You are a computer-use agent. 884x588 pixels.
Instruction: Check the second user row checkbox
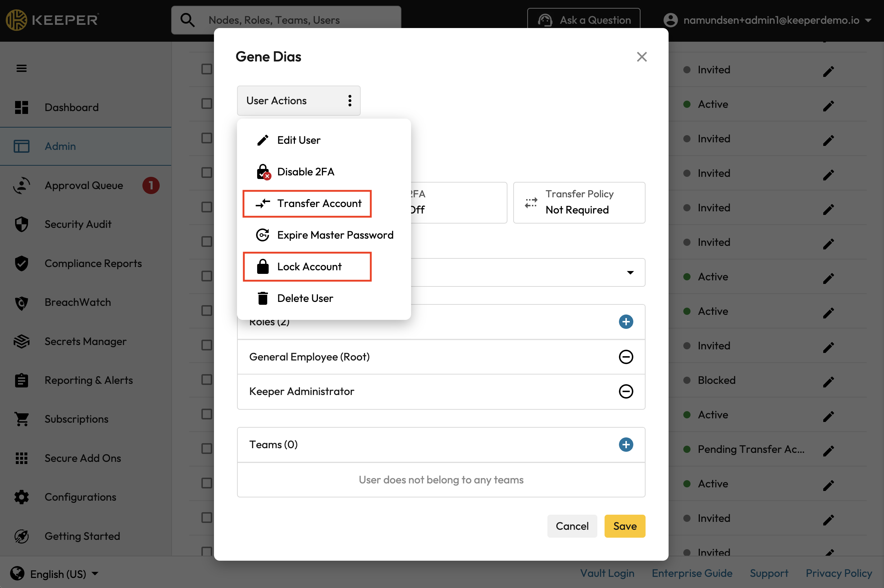click(x=206, y=104)
